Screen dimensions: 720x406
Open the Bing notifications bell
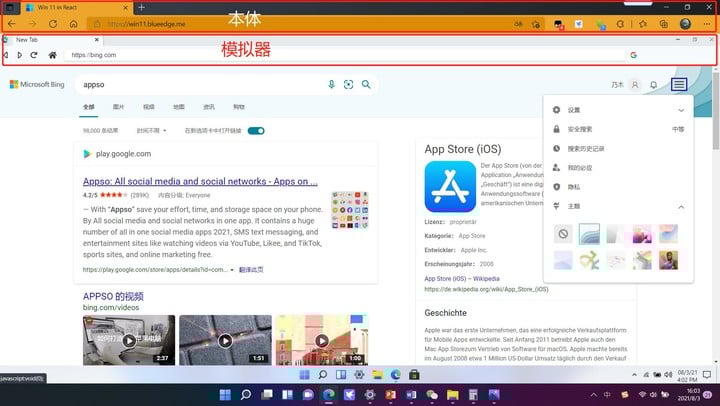point(653,85)
